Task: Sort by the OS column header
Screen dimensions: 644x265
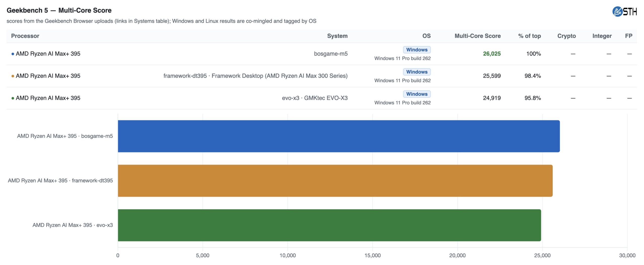Action: click(x=426, y=36)
